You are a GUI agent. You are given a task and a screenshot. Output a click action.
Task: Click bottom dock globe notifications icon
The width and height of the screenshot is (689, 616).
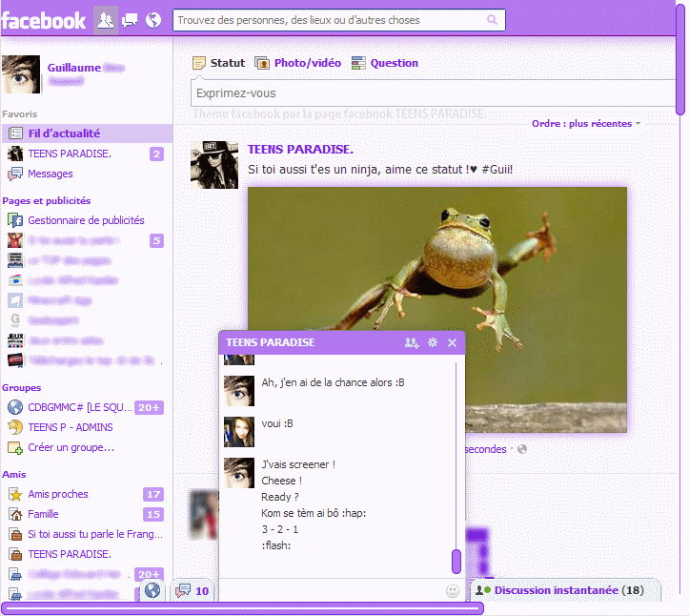click(152, 590)
